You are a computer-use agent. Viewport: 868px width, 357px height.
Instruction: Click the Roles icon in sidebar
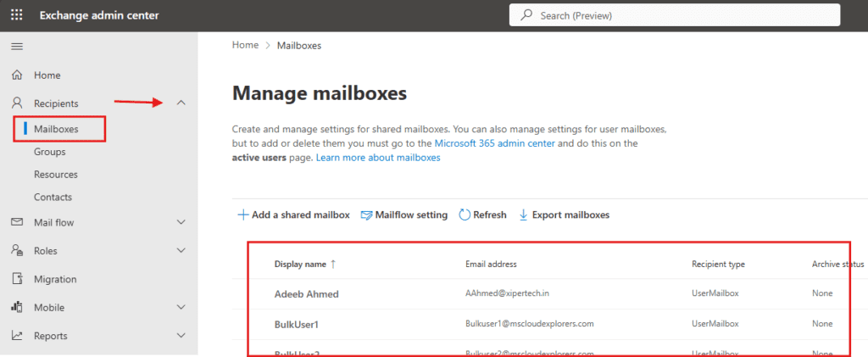(16, 251)
